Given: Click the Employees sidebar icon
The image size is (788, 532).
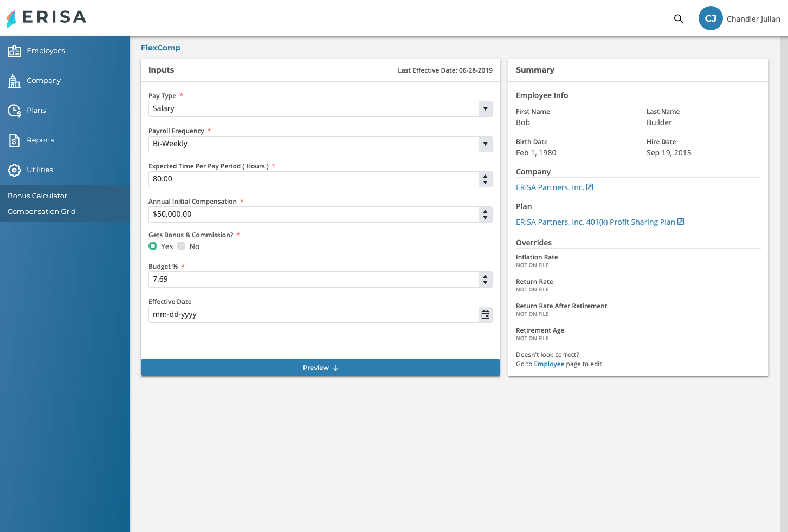Looking at the screenshot, I should pos(14,51).
